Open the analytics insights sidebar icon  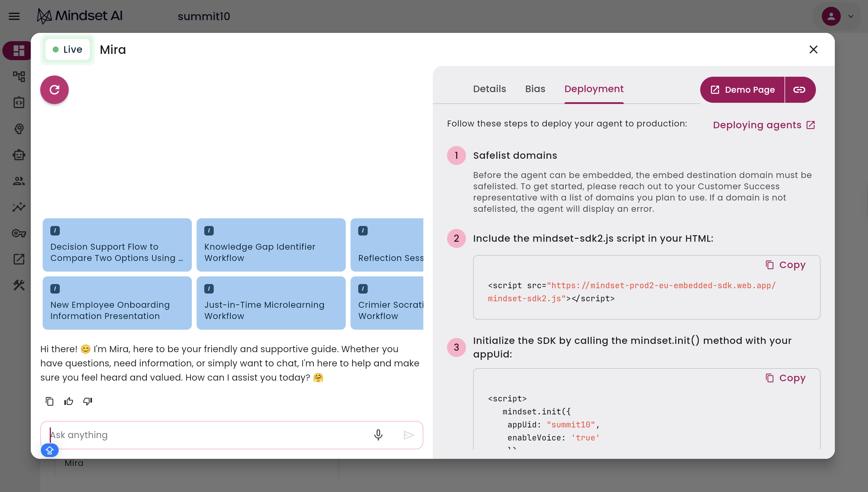pyautogui.click(x=19, y=207)
